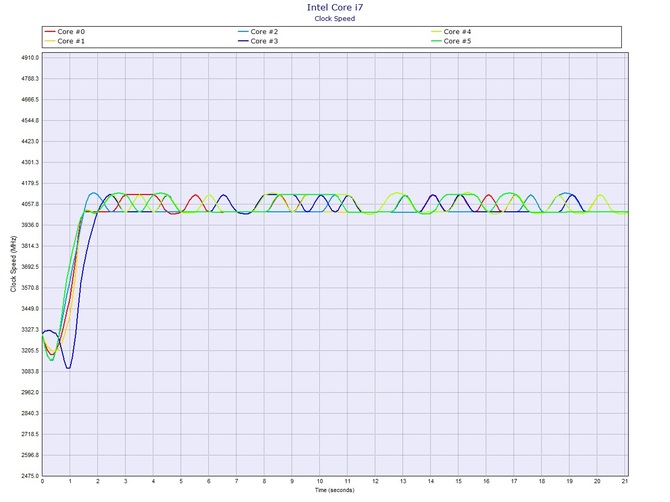Click the Core #3 legend entry

click(258, 41)
